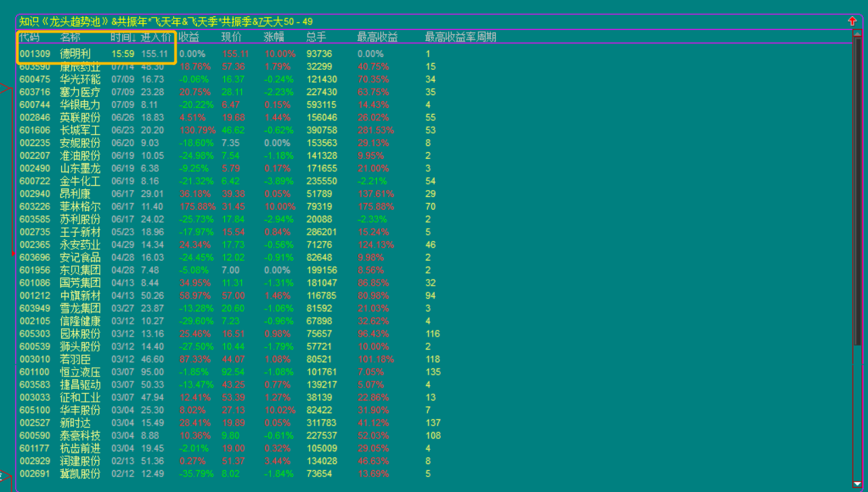This screenshot has width=868, height=492.
Task: Click period value 137 in 新时达 row
Action: (x=433, y=423)
